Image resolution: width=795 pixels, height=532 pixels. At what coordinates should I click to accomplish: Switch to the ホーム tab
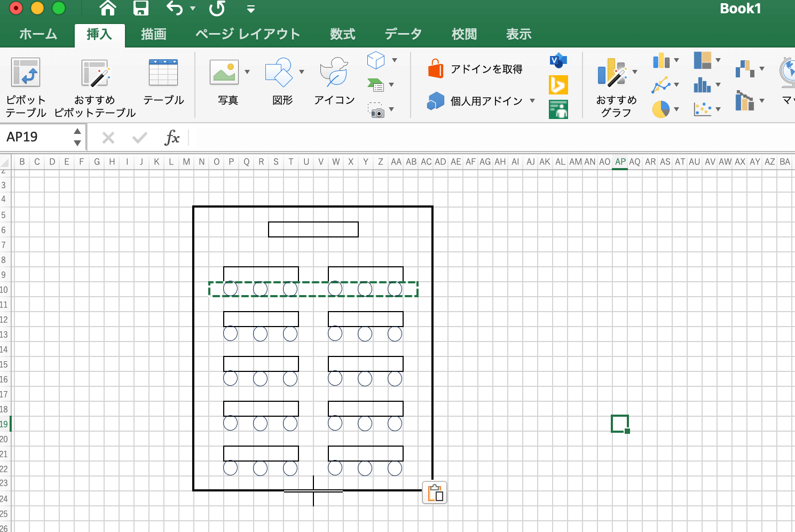click(x=38, y=34)
